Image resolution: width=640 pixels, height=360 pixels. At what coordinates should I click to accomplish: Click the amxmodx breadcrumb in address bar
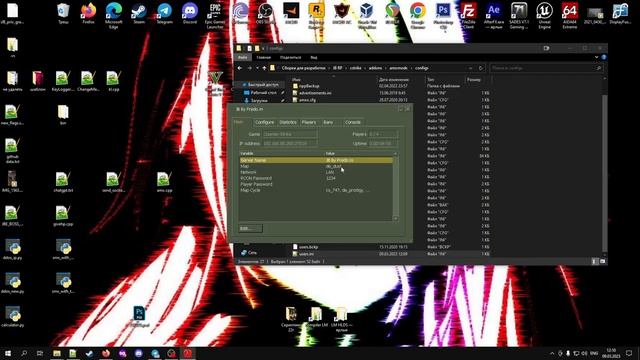(x=398, y=68)
